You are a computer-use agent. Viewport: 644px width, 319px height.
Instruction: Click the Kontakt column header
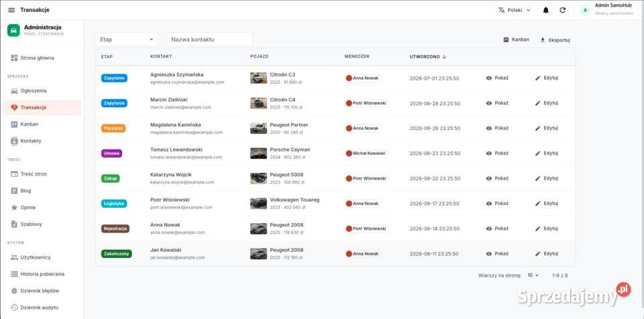pos(161,57)
